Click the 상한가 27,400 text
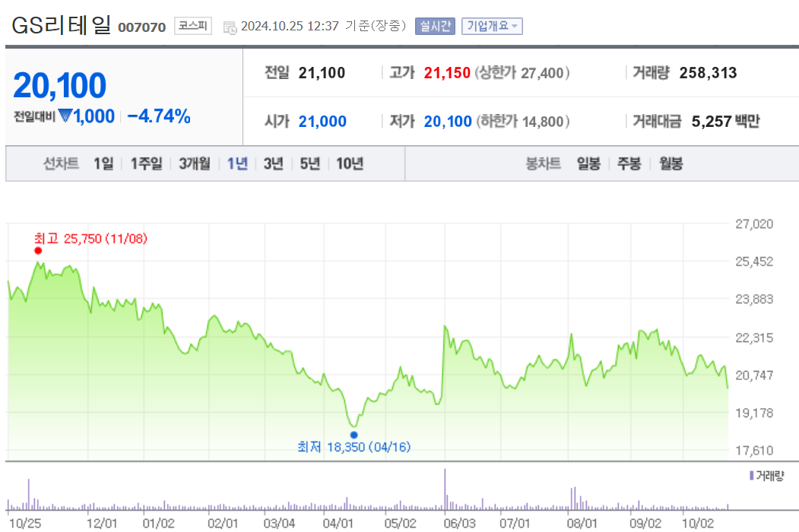The height and width of the screenshot is (532, 799). click(x=522, y=73)
